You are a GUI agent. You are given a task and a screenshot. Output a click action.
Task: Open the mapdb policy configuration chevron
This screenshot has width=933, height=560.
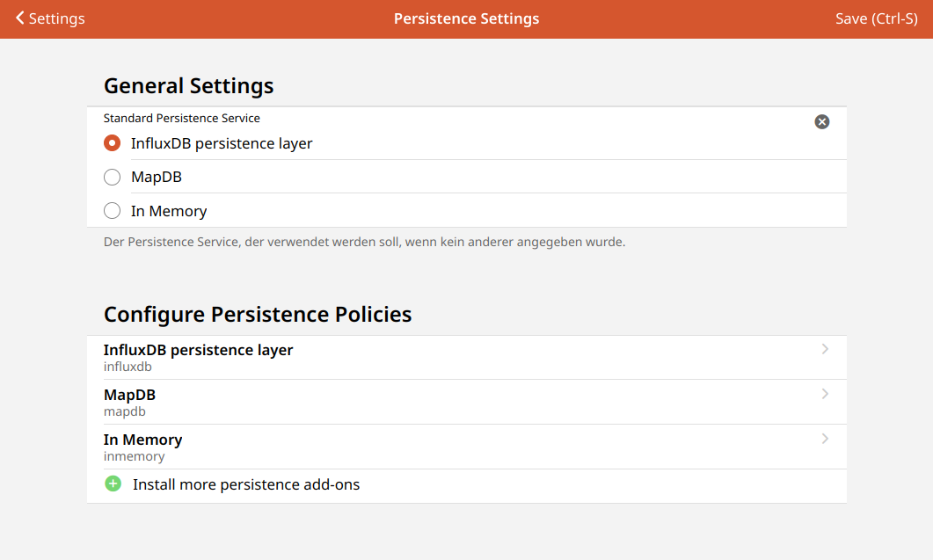pos(825,394)
